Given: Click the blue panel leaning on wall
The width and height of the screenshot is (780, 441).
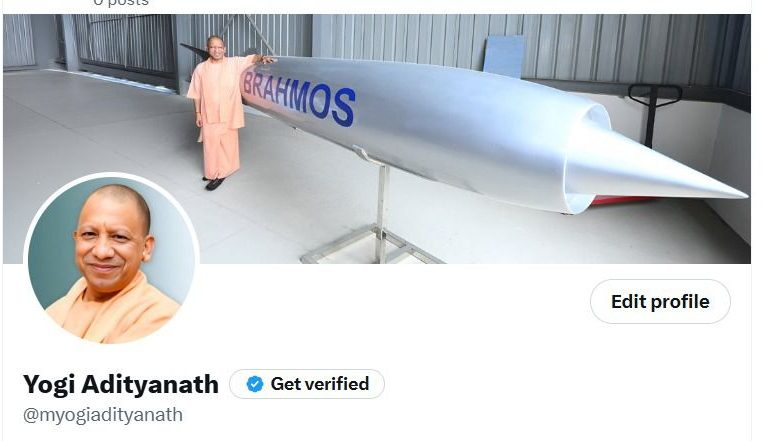Looking at the screenshot, I should [x=503, y=56].
